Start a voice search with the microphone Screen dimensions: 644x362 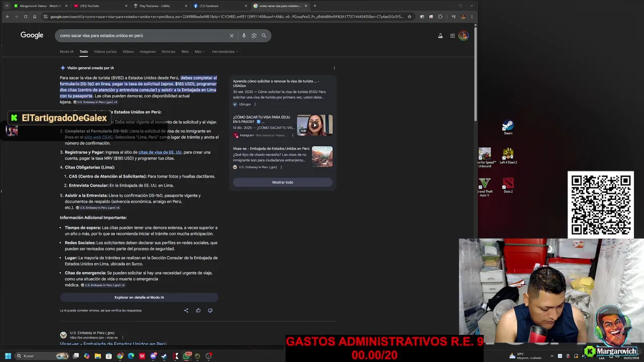pos(244,36)
